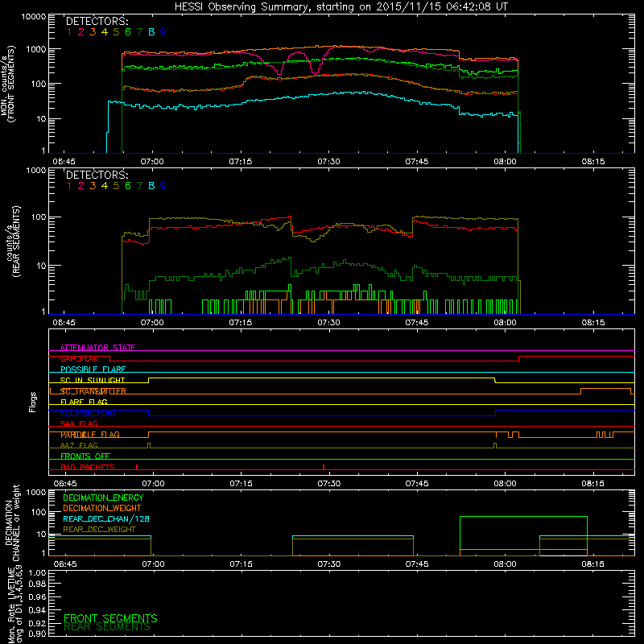Click detector 1 legend number in rear segments panel
644x644 pixels.
pyautogui.click(x=69, y=186)
